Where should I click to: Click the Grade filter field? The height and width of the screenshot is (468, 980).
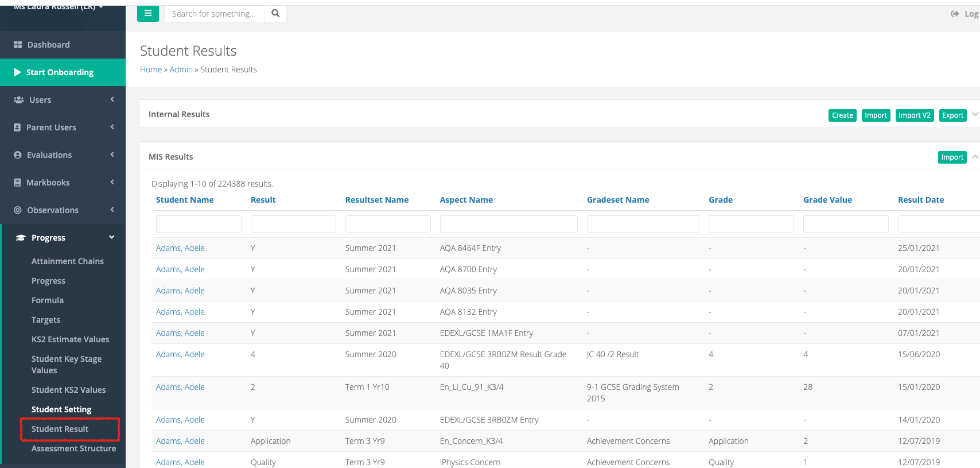751,224
